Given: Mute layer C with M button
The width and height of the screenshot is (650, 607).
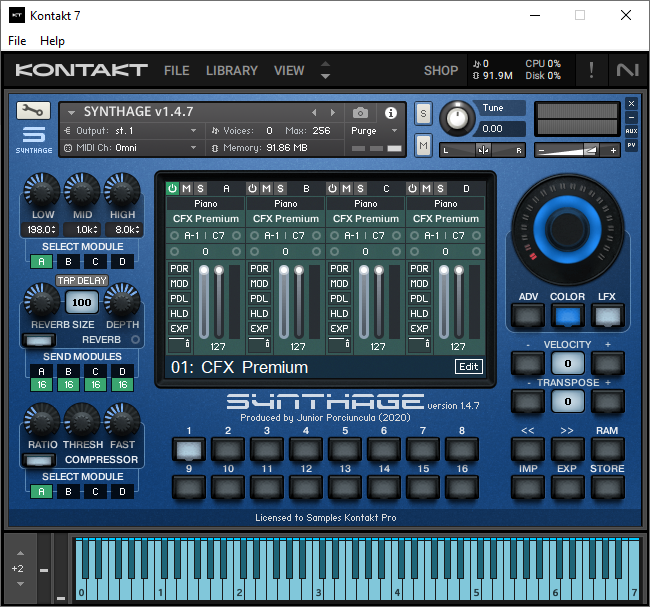Looking at the screenshot, I should (x=346, y=189).
